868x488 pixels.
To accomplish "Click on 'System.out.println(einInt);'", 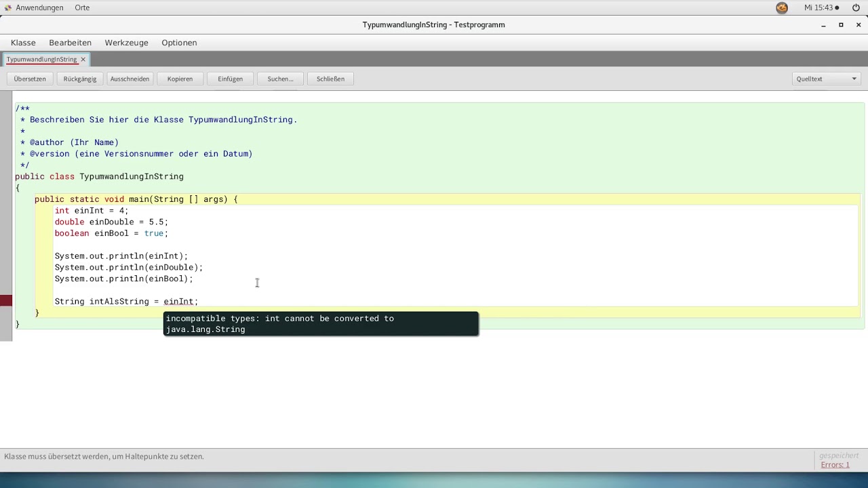I will 121,256.
